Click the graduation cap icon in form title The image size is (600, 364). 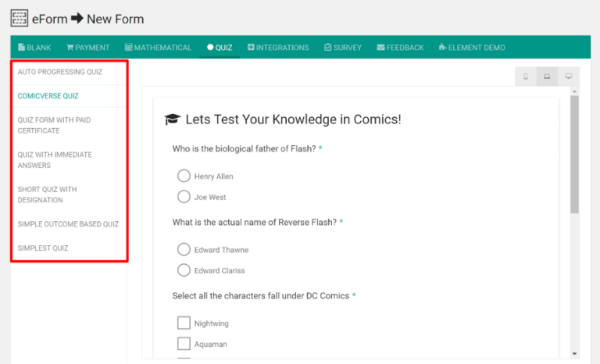172,120
